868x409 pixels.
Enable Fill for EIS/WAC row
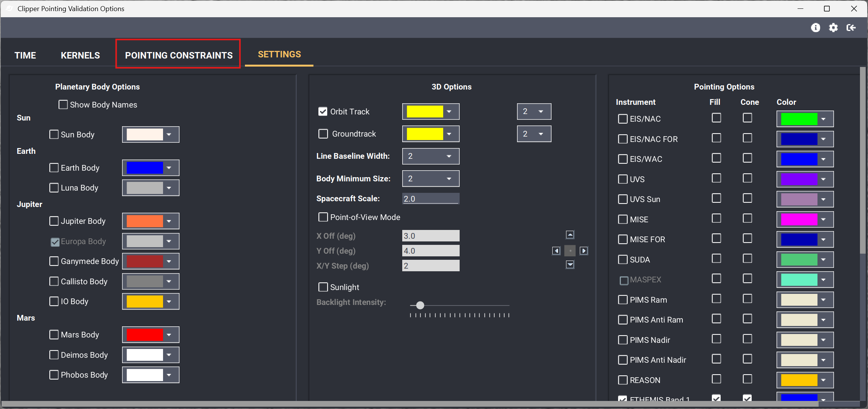[716, 158]
